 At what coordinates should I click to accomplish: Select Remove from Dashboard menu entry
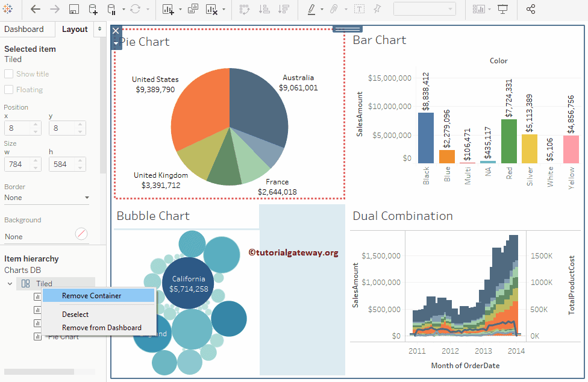tap(101, 328)
